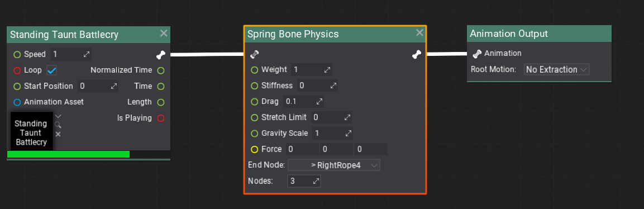Open the End Node RightRope4 dropdown
The image size is (644, 209).
coord(334,165)
